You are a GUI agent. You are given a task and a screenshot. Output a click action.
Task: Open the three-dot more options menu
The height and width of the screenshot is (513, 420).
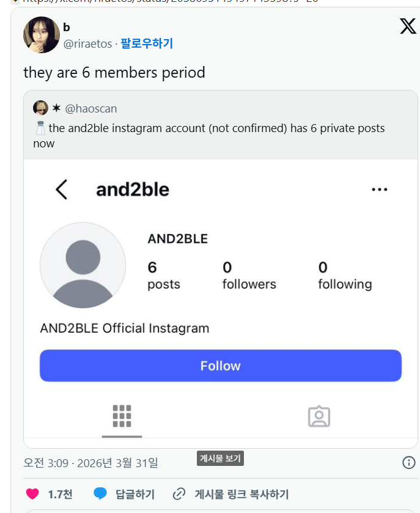[380, 190]
